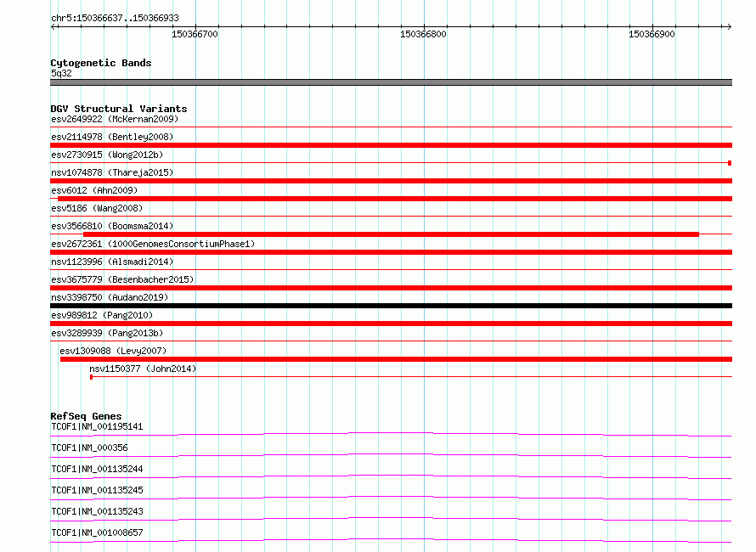This screenshot has height=552, width=756.
Task: Click ruler position 150366900
Action: click(x=652, y=34)
